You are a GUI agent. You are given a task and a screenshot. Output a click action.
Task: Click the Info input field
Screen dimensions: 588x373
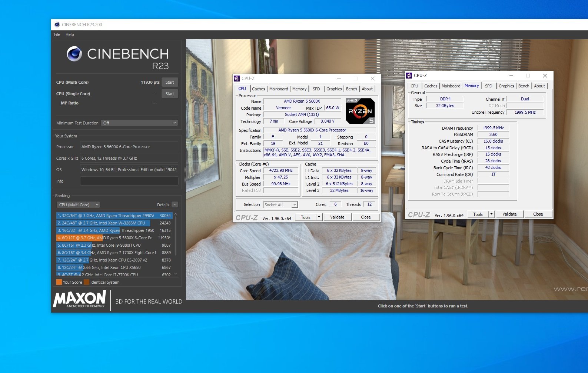coord(129,181)
